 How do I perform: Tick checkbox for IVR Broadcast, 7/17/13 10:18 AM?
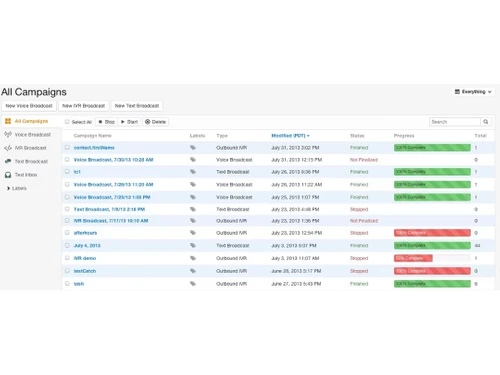[67, 220]
